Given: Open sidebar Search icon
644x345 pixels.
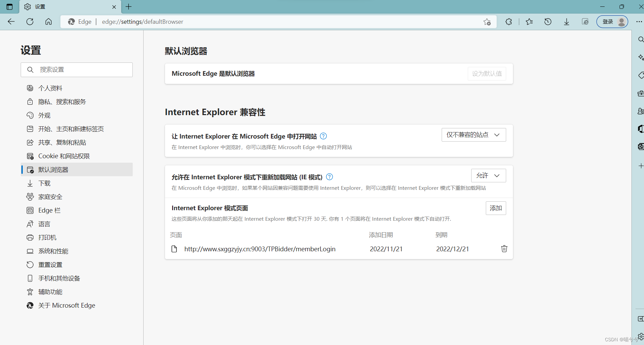Looking at the screenshot, I should pyautogui.click(x=641, y=39).
